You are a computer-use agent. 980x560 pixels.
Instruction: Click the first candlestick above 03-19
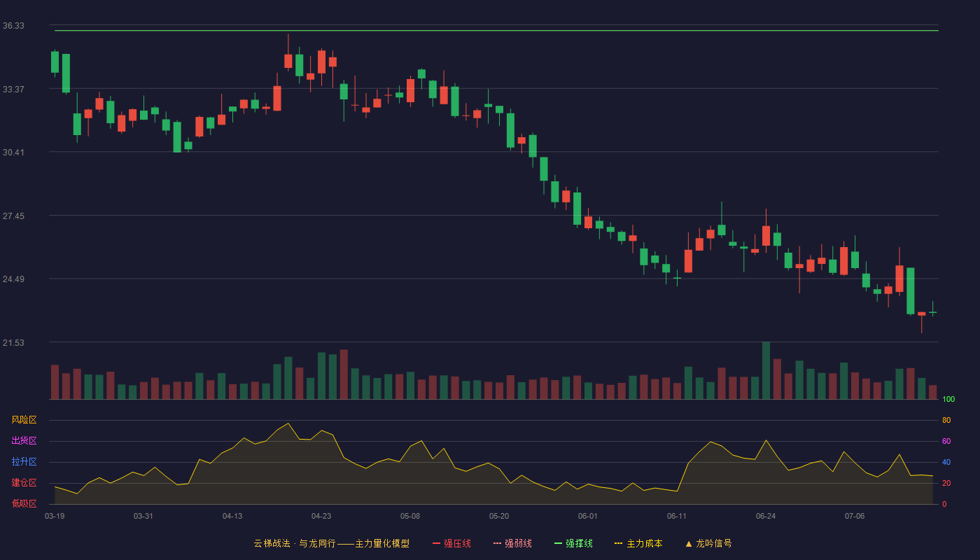(x=55, y=62)
